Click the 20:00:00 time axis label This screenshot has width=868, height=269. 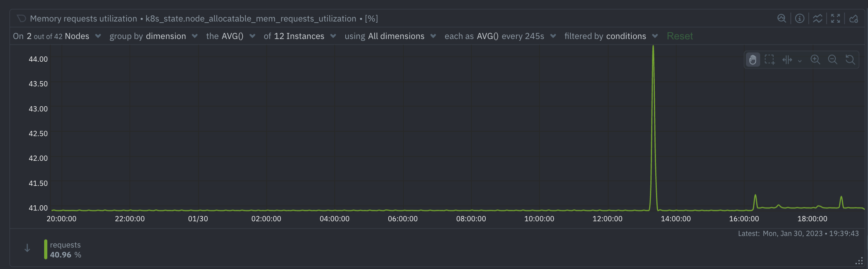pos(62,219)
